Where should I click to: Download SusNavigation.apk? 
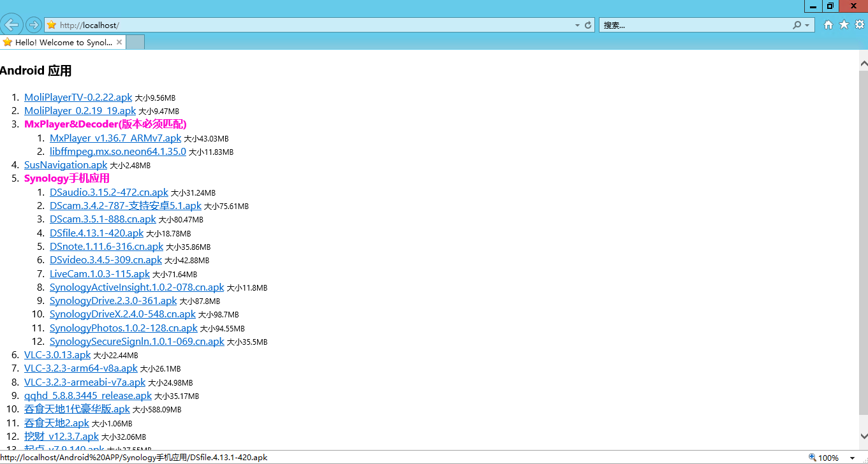66,165
